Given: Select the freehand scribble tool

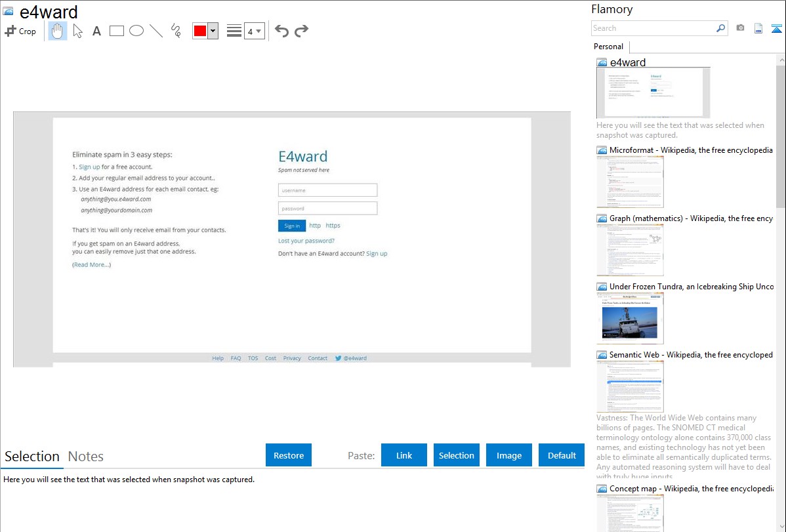Looking at the screenshot, I should pos(176,31).
